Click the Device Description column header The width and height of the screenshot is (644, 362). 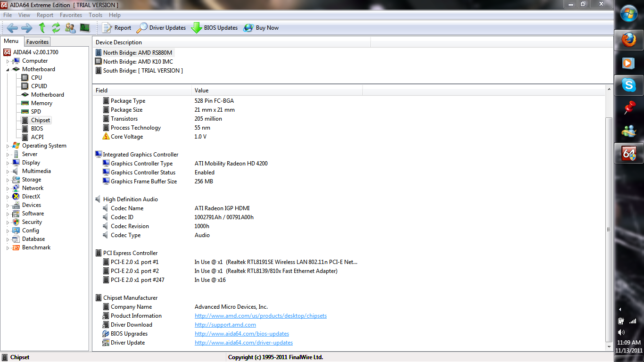(231, 42)
